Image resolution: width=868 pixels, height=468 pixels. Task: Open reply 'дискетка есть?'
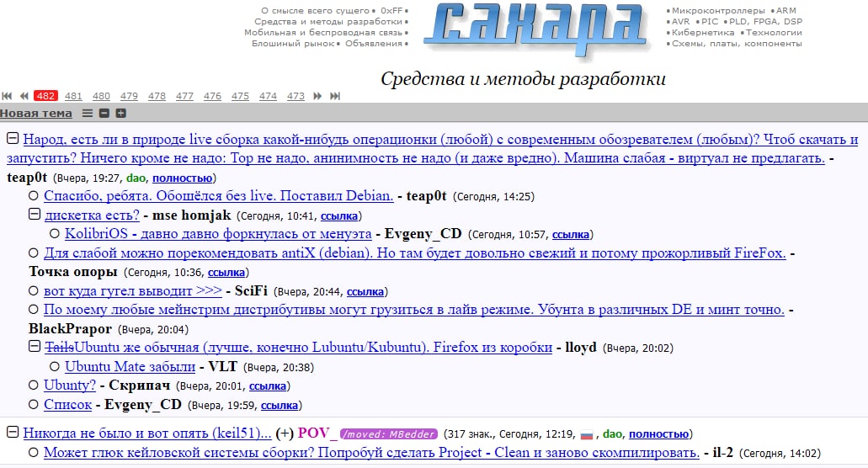pyautogui.click(x=92, y=215)
